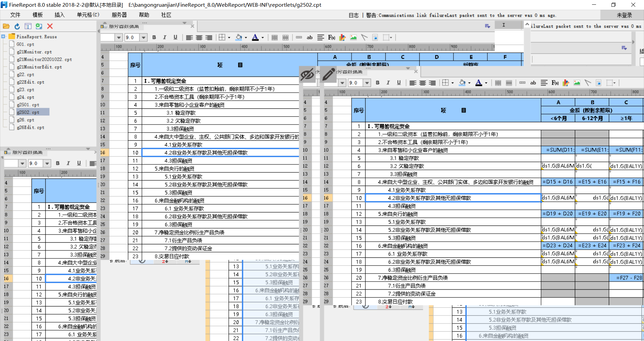The height and width of the screenshot is (341, 644).
Task: Toggle bold in lower-right toolbar
Action: [378, 83]
